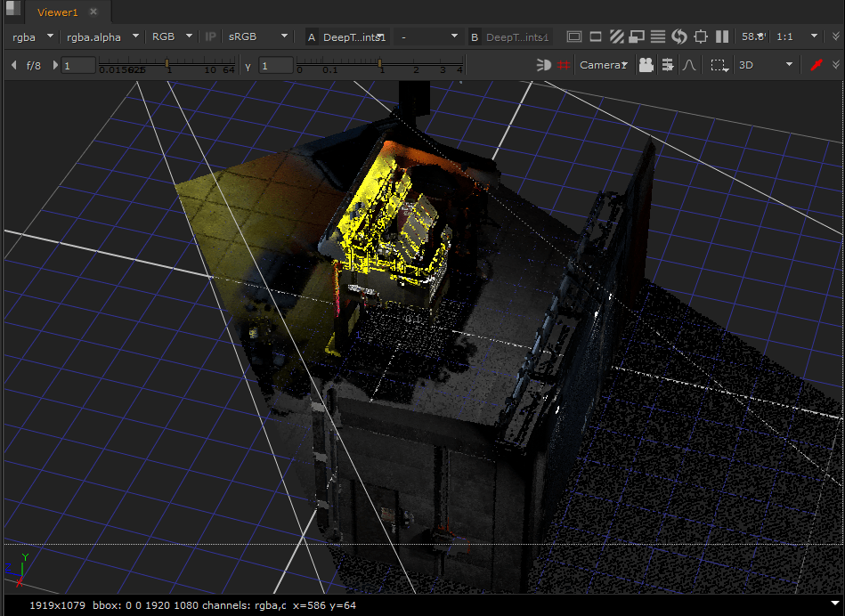The image size is (845, 616).
Task: Click the red color picker pencil icon
Action: tap(815, 65)
